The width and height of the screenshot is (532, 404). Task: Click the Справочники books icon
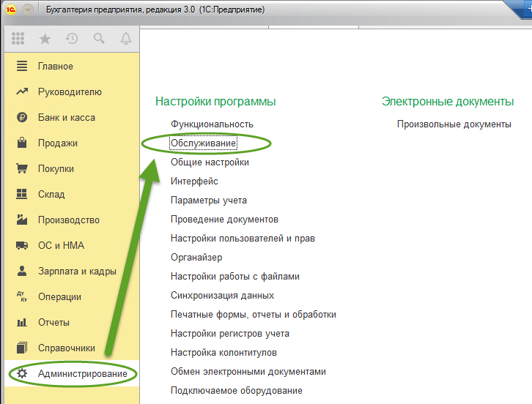pyautogui.click(x=22, y=348)
